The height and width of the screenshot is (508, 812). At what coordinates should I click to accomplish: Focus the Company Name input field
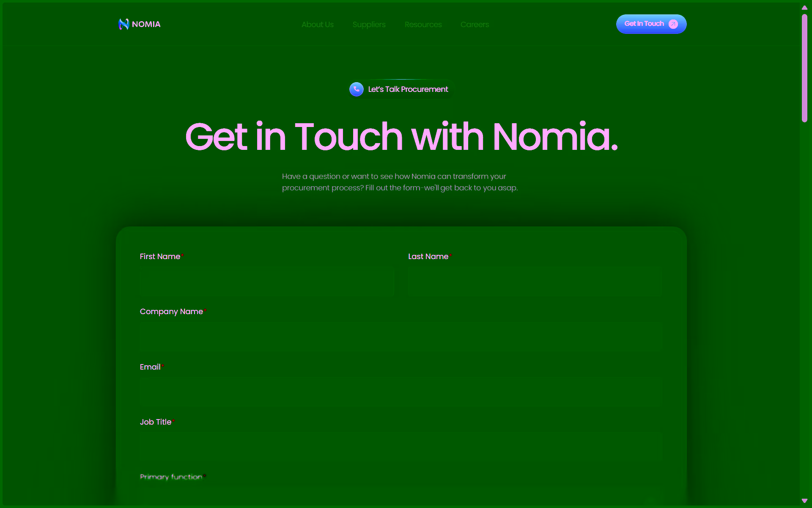401,337
